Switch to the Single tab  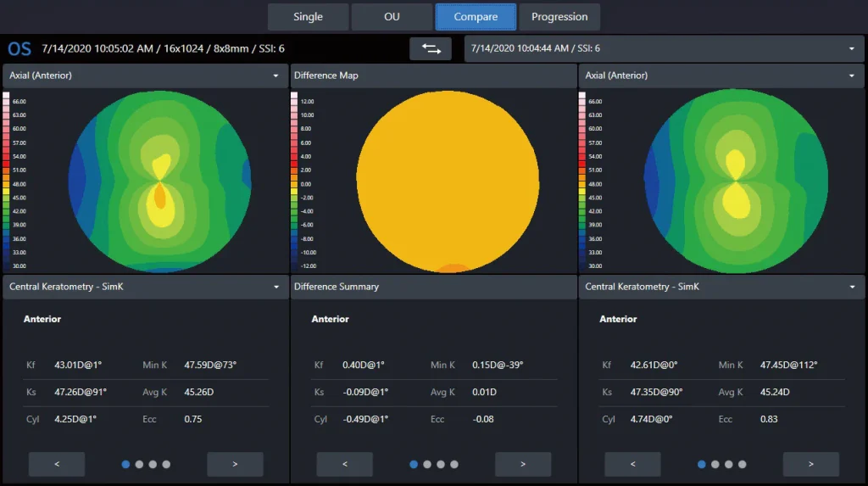tap(308, 17)
